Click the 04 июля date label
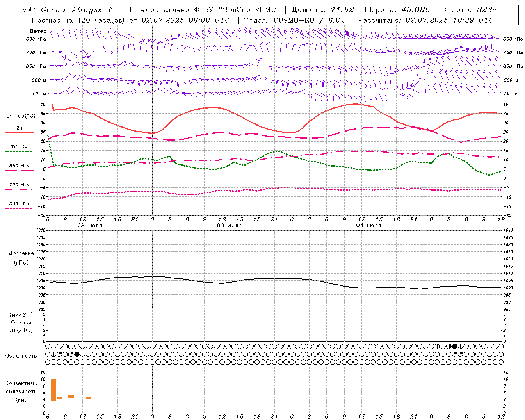 click(x=369, y=226)
